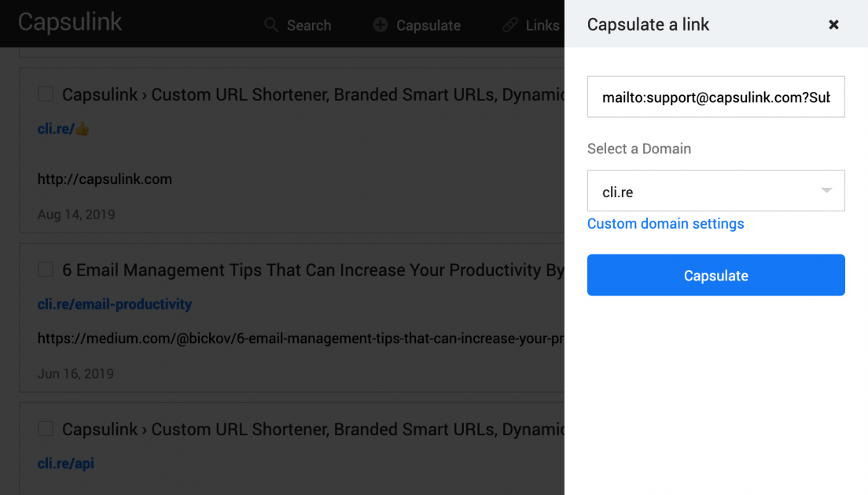Open the Select a Domain combo box
868x495 pixels.
click(715, 190)
